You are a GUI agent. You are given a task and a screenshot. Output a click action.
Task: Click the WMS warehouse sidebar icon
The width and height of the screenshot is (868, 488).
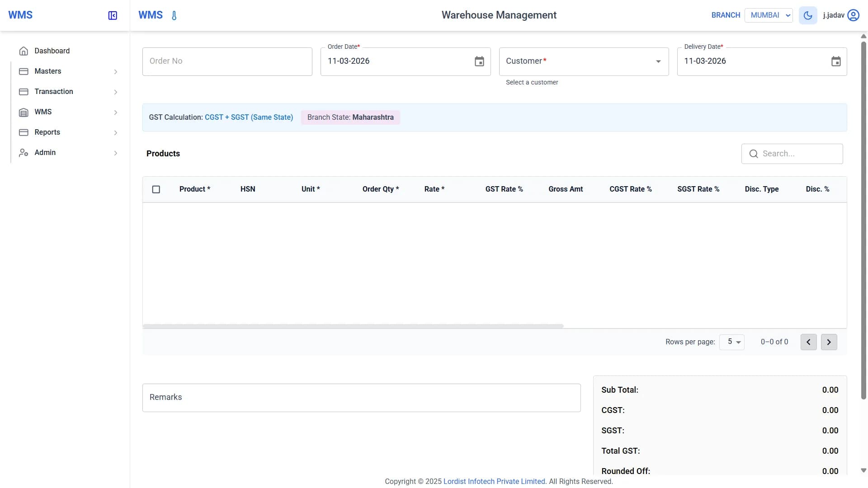24,112
